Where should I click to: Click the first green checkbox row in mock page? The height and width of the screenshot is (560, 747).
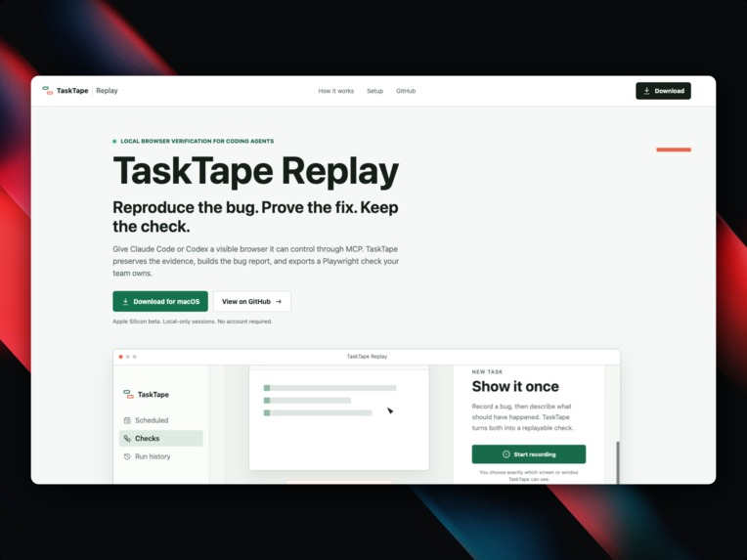pyautogui.click(x=330, y=388)
